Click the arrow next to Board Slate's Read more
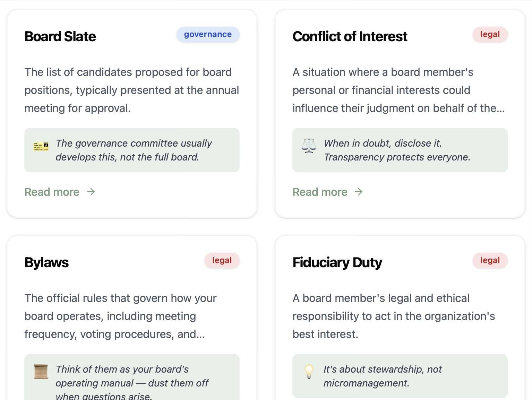Image resolution: width=532 pixels, height=400 pixels. 91,192
